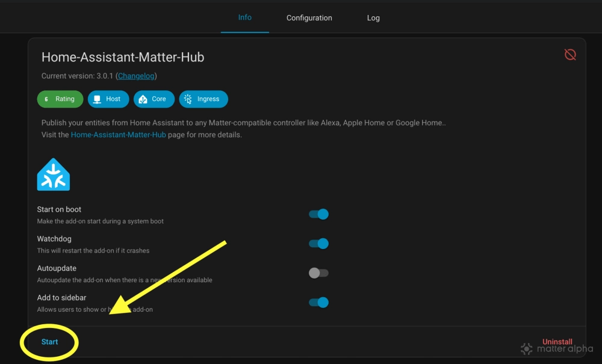Click the Matter Hub add-on logo
Image resolution: width=602 pixels, height=364 pixels.
pyautogui.click(x=54, y=174)
